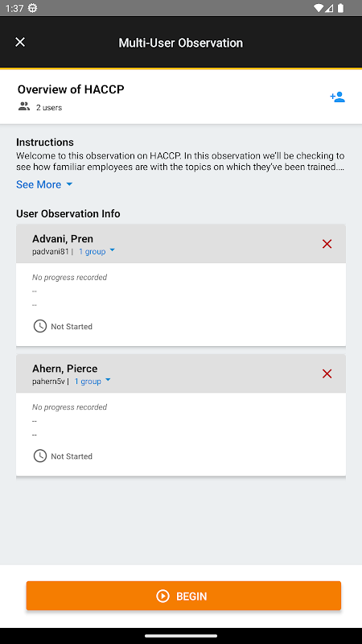Remove Ahern, Pierce from observation
Viewport: 362px width, 644px height.
tap(327, 374)
